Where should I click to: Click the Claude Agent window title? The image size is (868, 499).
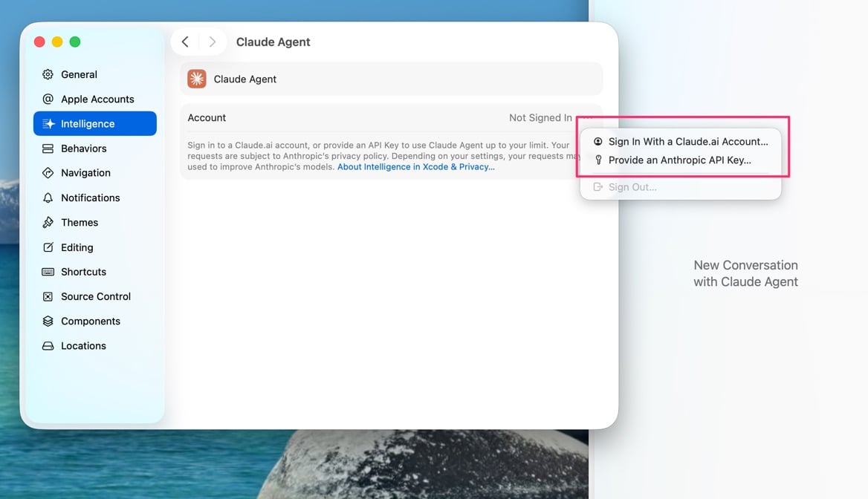click(x=273, y=42)
